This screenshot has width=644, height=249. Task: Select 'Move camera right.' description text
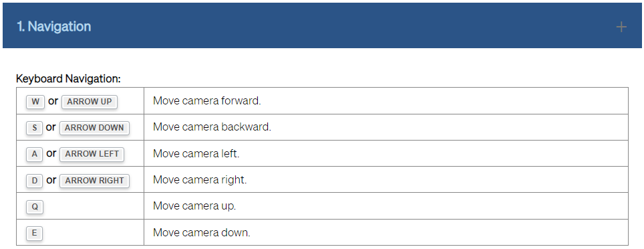tap(200, 180)
